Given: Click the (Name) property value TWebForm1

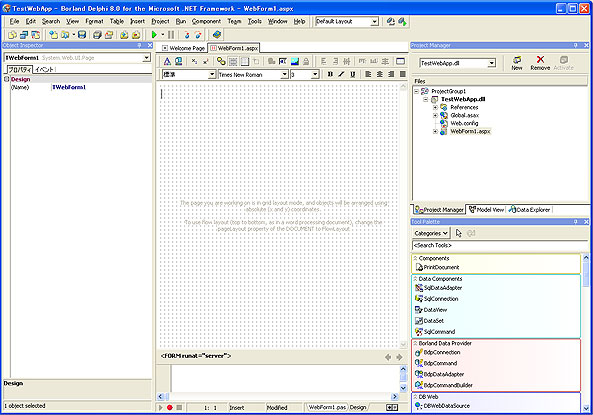Looking at the screenshot, I should click(x=69, y=87).
